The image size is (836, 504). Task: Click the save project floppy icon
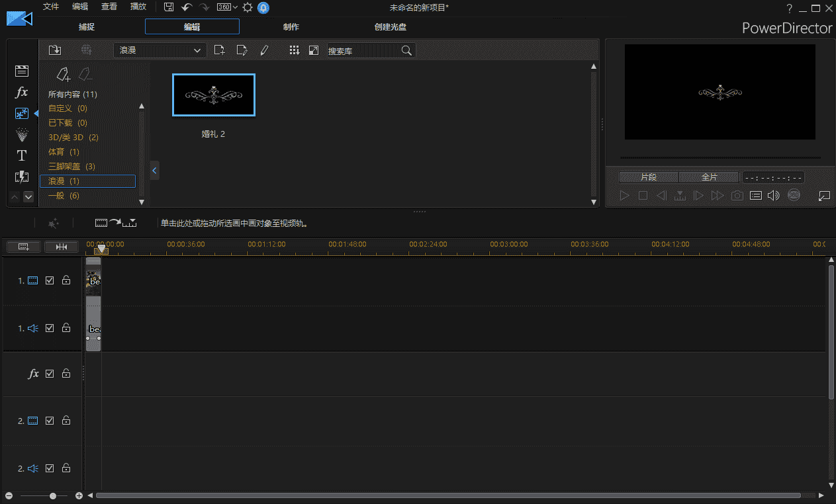click(169, 7)
